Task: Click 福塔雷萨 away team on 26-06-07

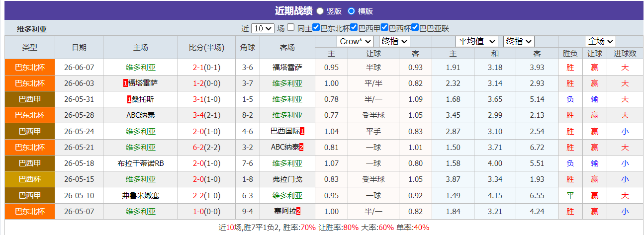Action: pyautogui.click(x=287, y=67)
